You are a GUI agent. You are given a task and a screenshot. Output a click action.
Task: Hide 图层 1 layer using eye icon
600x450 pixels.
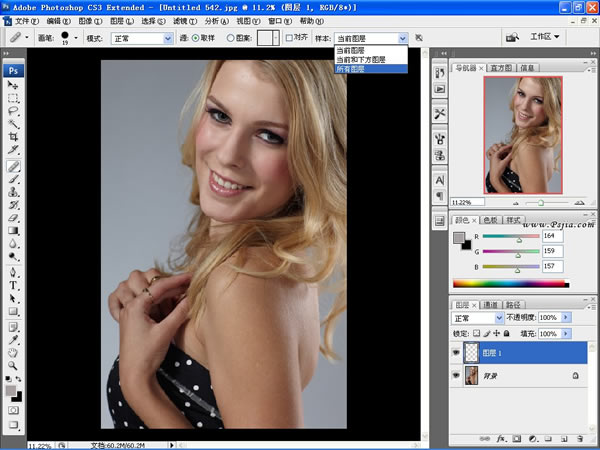coord(456,352)
